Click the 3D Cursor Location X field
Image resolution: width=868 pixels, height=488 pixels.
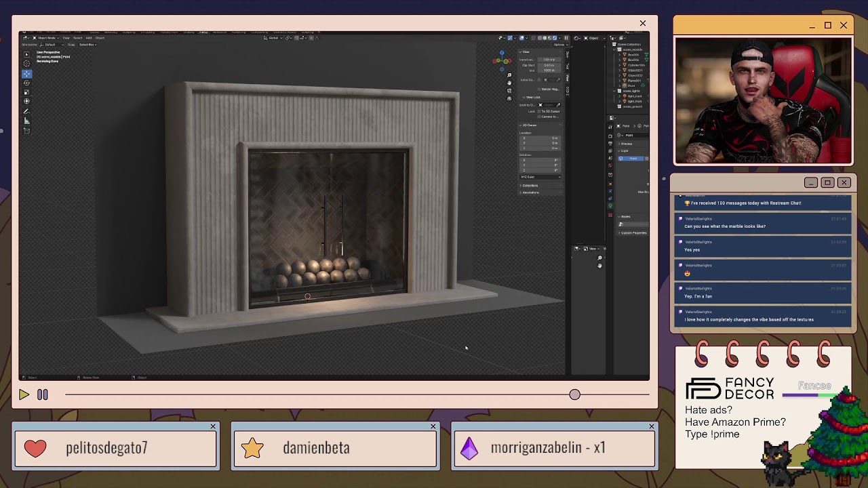pos(540,138)
